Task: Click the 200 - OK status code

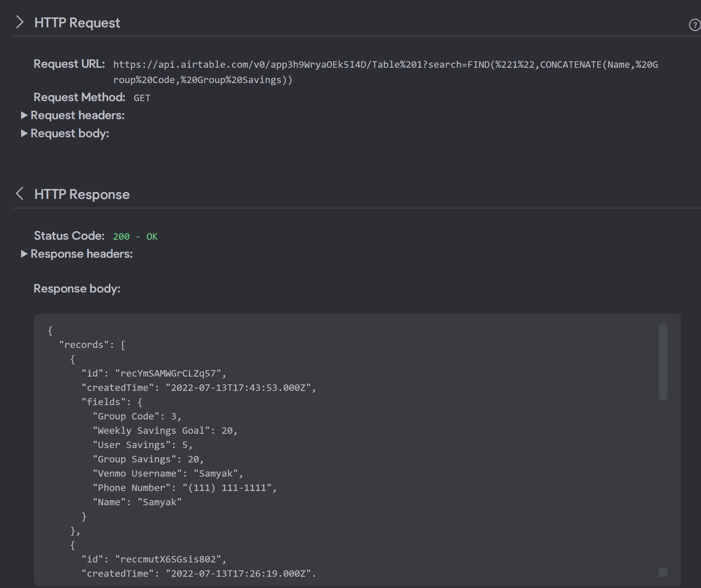Action: pyautogui.click(x=135, y=237)
